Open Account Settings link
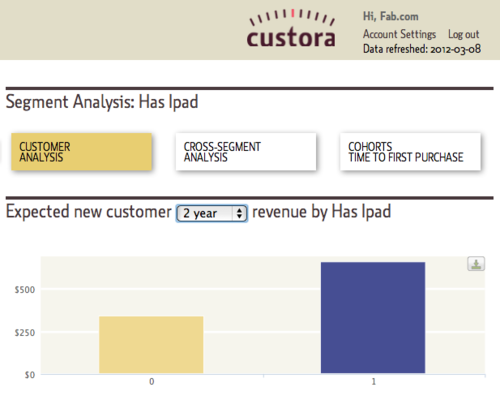 pos(399,34)
